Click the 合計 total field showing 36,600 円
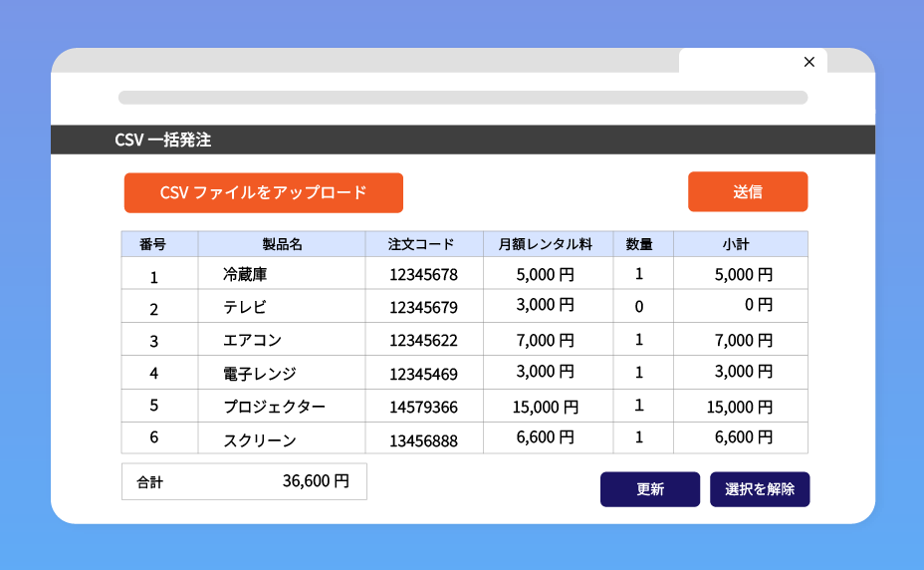 244,481
